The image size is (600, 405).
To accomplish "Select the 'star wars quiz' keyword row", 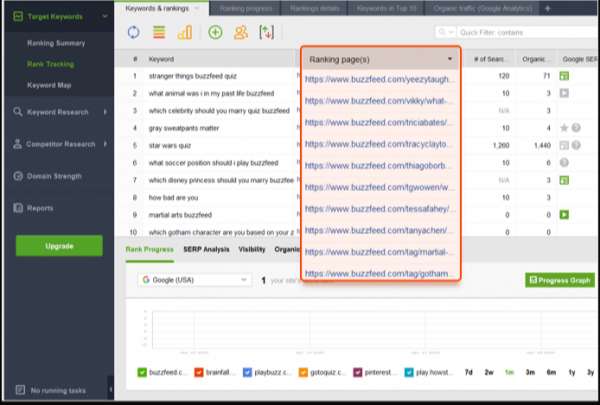I will pyautogui.click(x=170, y=145).
